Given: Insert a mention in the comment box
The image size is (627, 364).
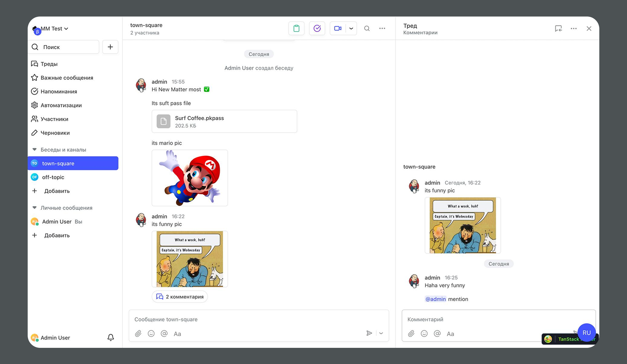Looking at the screenshot, I should (437, 334).
